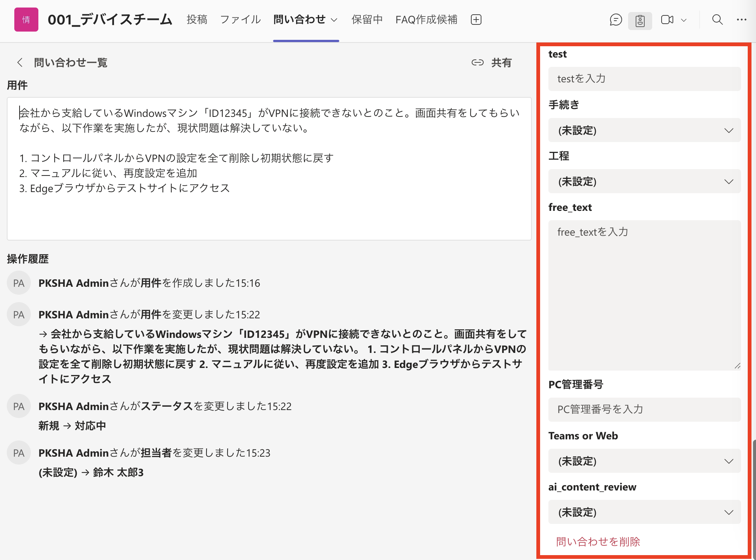Click the 共有 button
Screen dimensions: 756x560
pyautogui.click(x=501, y=62)
